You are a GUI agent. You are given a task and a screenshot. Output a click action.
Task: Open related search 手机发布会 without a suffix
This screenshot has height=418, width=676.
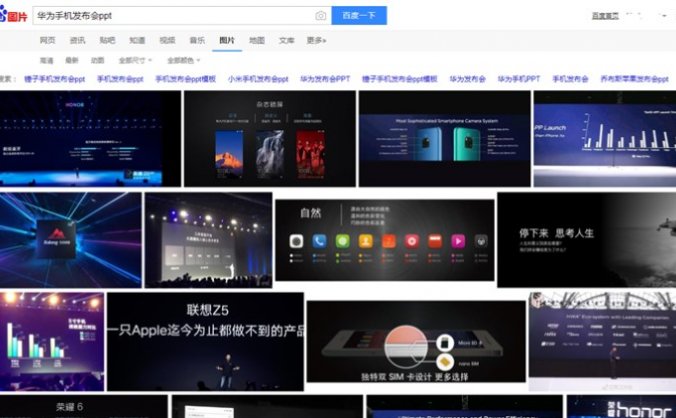[570, 79]
